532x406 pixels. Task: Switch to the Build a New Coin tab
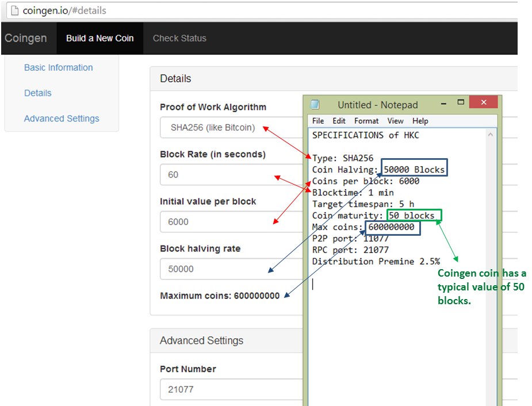click(99, 39)
